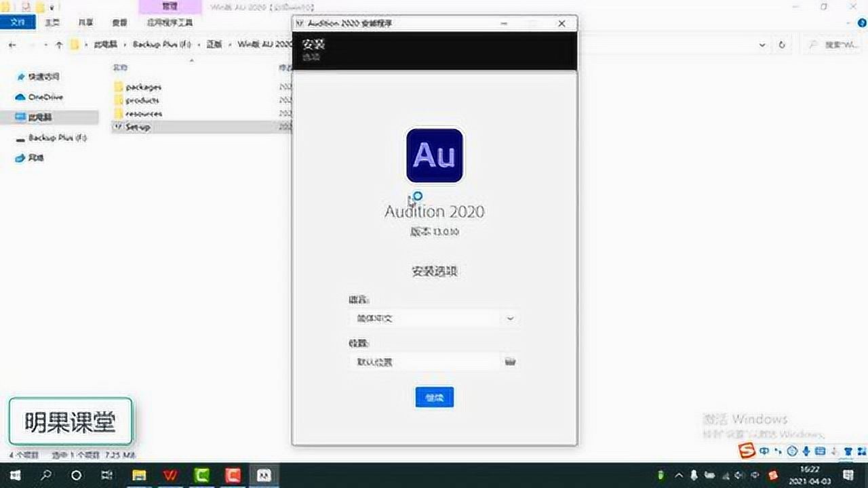Image resolution: width=868 pixels, height=488 pixels.
Task: Click the Sogou microphone voice input icon
Action: [x=806, y=451]
